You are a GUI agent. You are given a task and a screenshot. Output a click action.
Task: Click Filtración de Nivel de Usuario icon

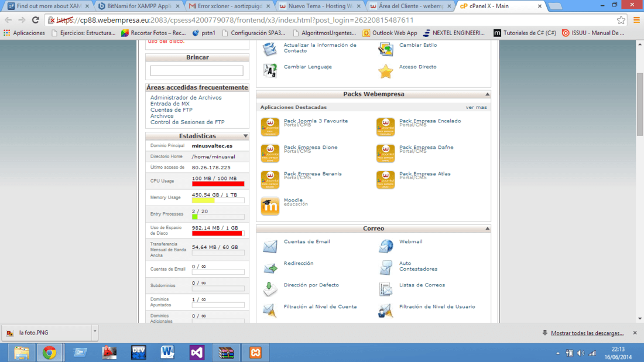[386, 310]
